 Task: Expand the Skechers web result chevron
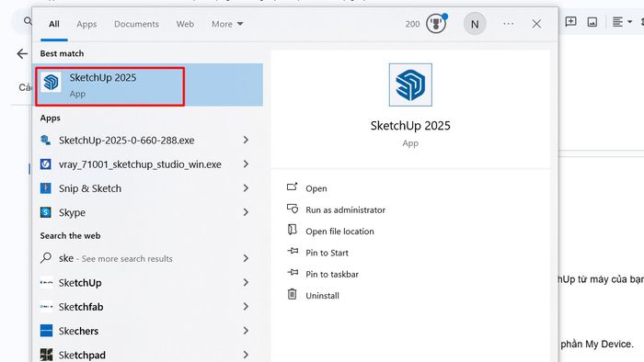tap(246, 331)
